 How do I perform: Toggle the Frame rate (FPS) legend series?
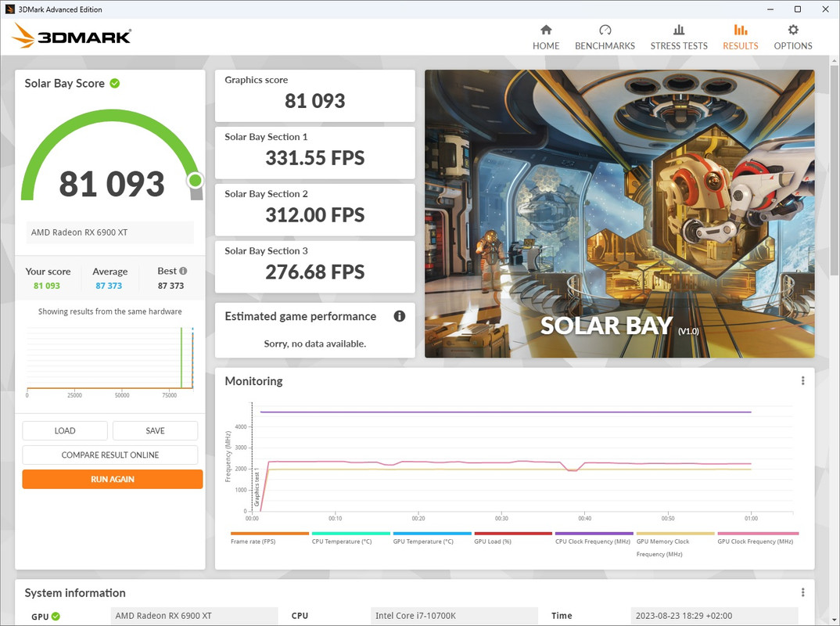click(270, 538)
